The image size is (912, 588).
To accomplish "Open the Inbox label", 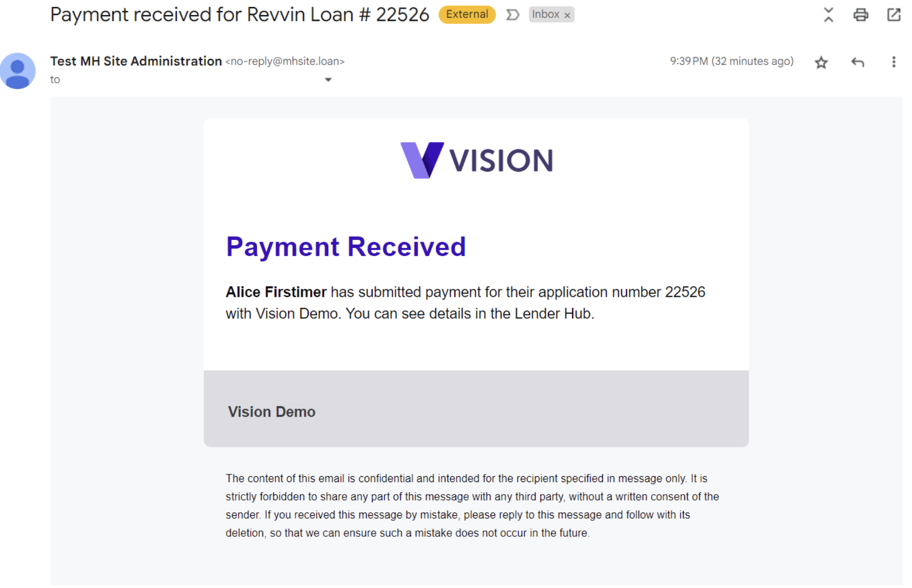I will 545,14.
